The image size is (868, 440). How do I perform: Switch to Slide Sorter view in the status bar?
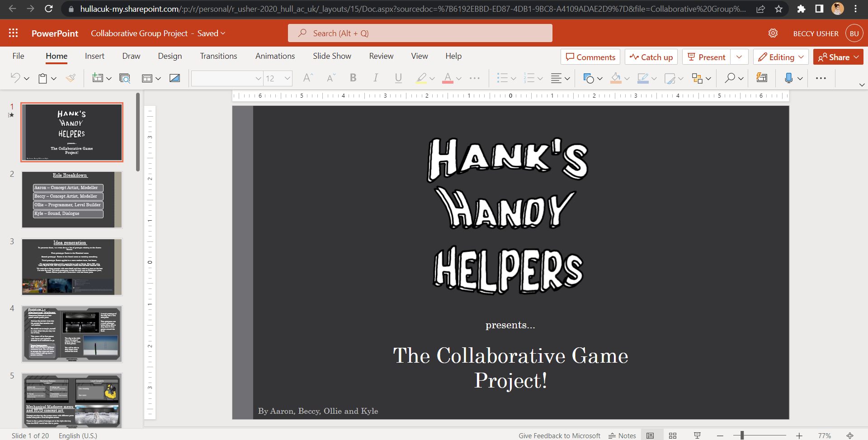[673, 435]
